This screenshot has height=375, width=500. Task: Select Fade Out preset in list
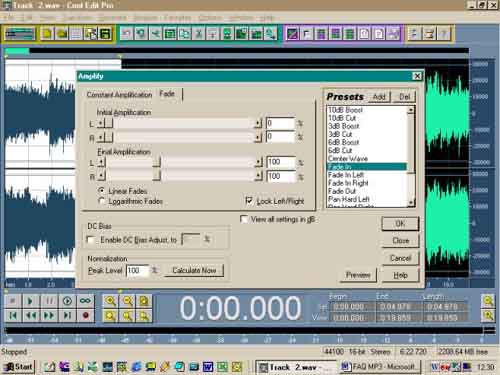tap(342, 191)
